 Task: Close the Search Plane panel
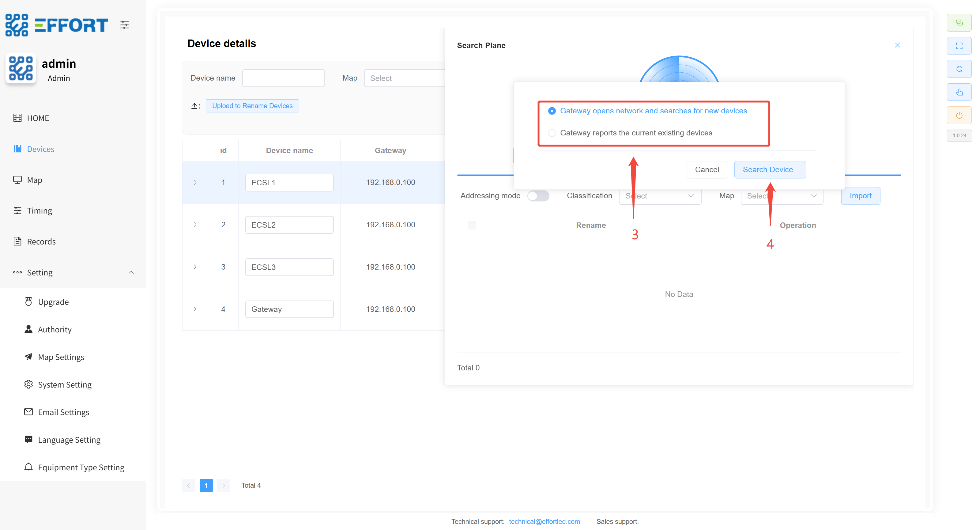coord(897,45)
